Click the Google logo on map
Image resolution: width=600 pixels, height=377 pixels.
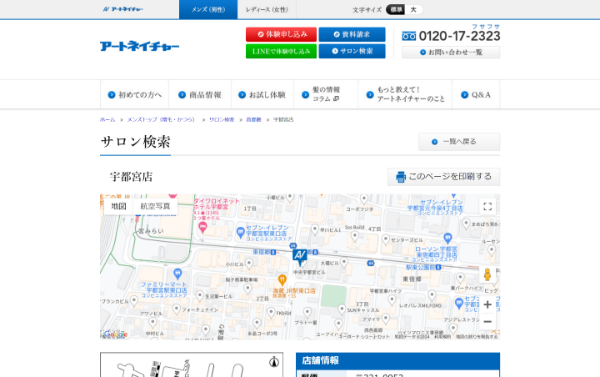point(116,334)
